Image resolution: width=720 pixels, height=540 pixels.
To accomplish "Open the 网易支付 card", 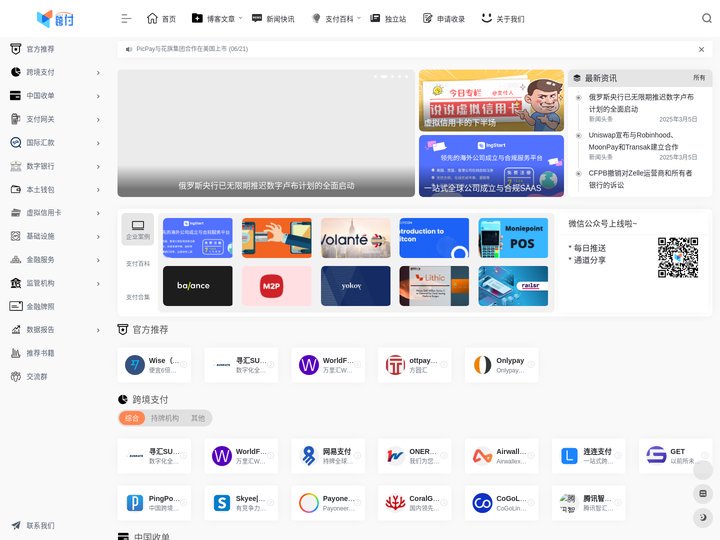I will [x=328, y=456].
